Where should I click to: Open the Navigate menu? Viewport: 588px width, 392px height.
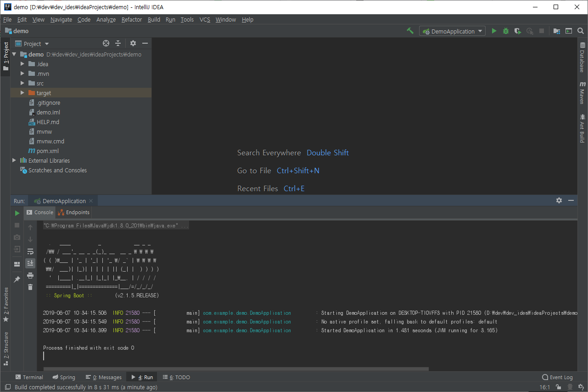click(61, 19)
